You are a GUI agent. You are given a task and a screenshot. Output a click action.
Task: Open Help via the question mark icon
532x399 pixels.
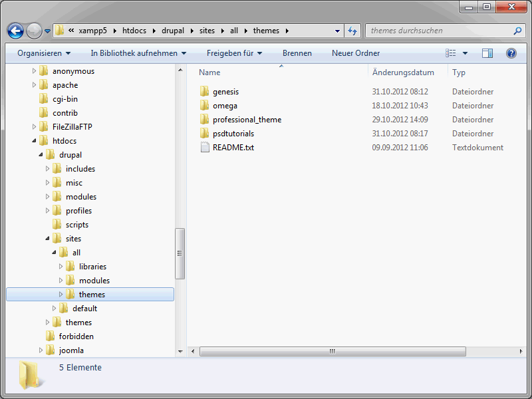(x=511, y=53)
